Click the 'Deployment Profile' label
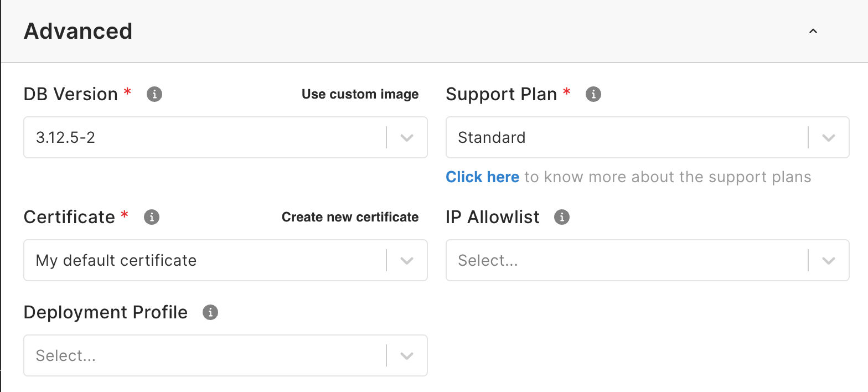This screenshot has width=868, height=392. tap(106, 312)
